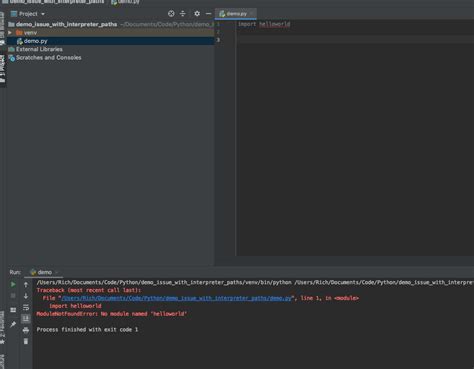Click project name in top breadcrumb bar
474x369 pixels.
[x=53, y=2]
